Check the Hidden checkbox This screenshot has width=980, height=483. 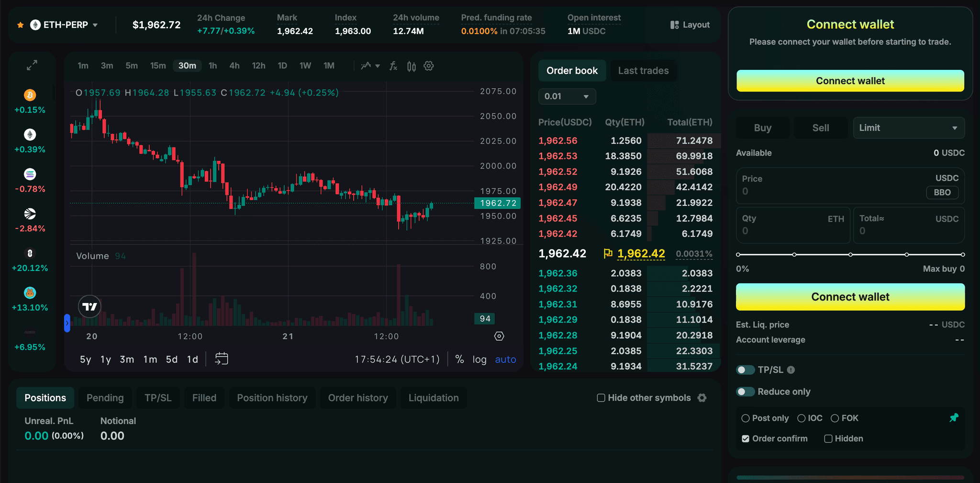click(x=828, y=438)
